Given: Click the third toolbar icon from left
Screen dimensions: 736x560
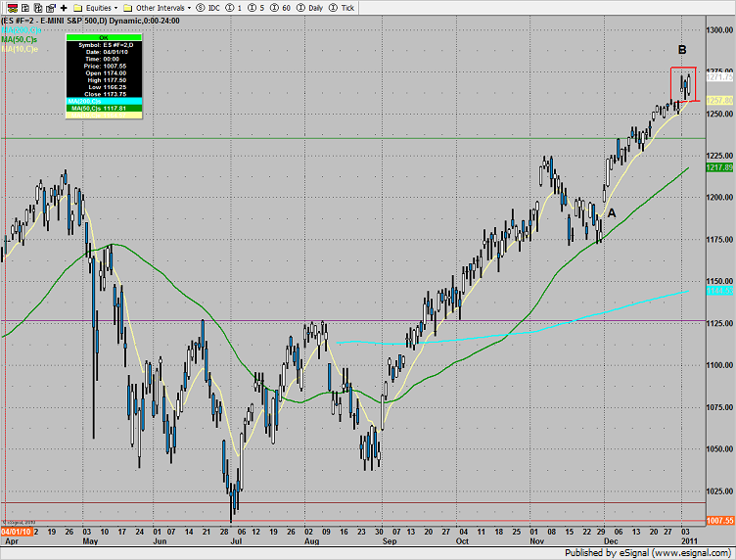Looking at the screenshot, I should point(35,7).
